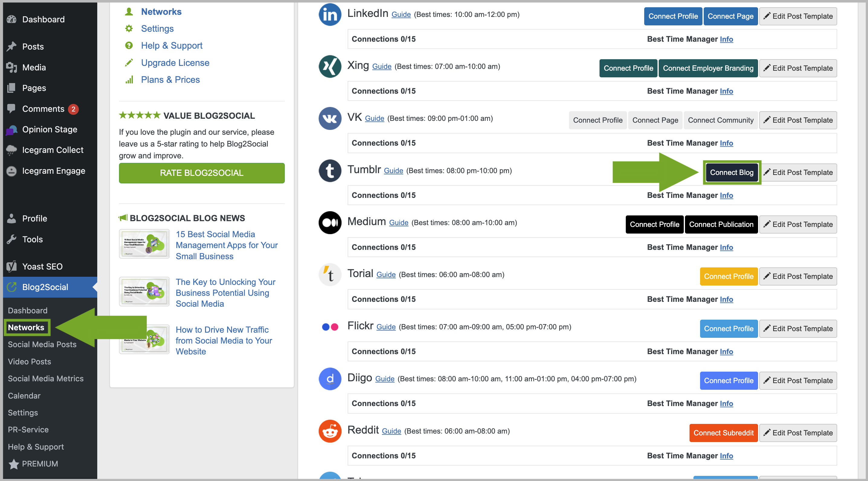Open Upgrade License link in side panel
The image size is (868, 481).
coord(175,62)
